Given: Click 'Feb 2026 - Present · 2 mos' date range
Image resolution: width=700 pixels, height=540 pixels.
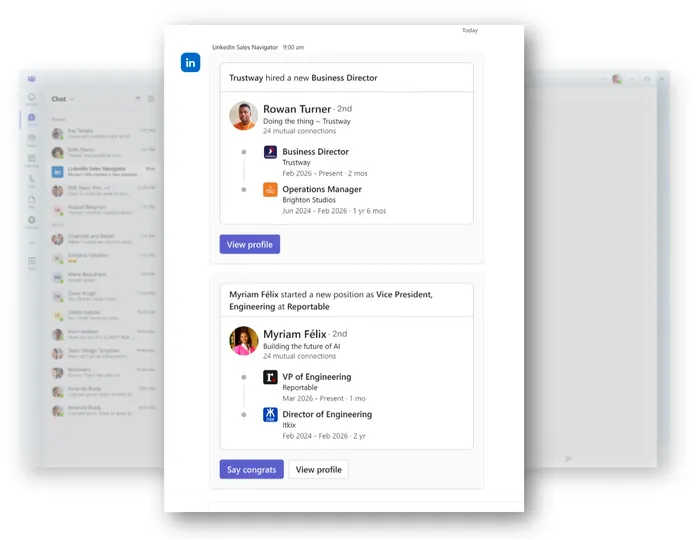Looking at the screenshot, I should click(x=325, y=173).
